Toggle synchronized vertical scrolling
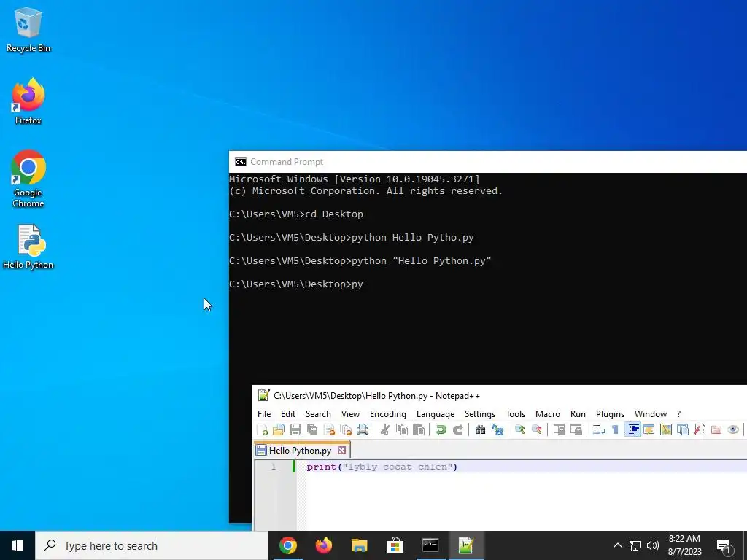Screen dimensions: 747x560 pyautogui.click(x=560, y=430)
